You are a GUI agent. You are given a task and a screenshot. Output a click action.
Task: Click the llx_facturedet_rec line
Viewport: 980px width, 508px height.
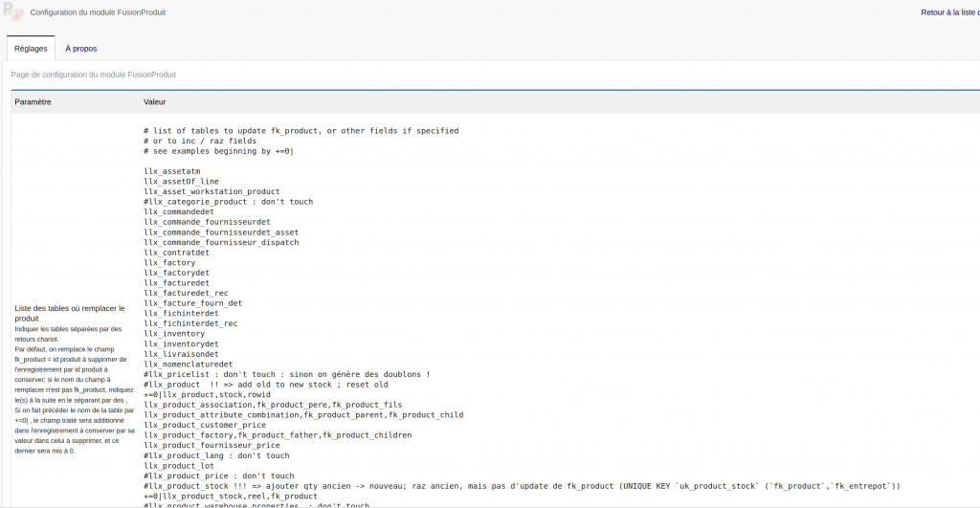(x=186, y=293)
